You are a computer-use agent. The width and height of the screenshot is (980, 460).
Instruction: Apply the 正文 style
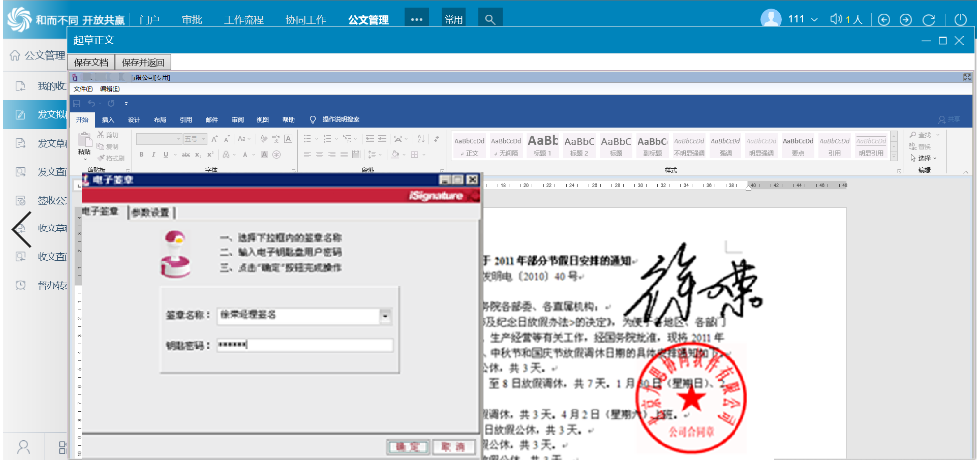pos(469,146)
